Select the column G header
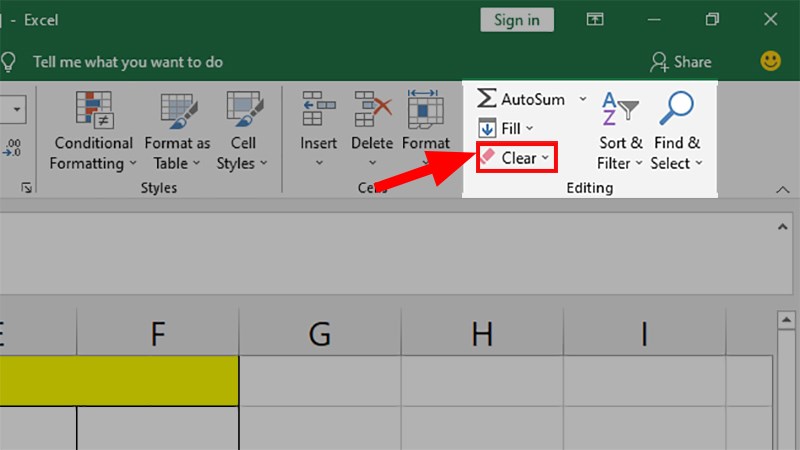The width and height of the screenshot is (800, 450). pyautogui.click(x=320, y=334)
